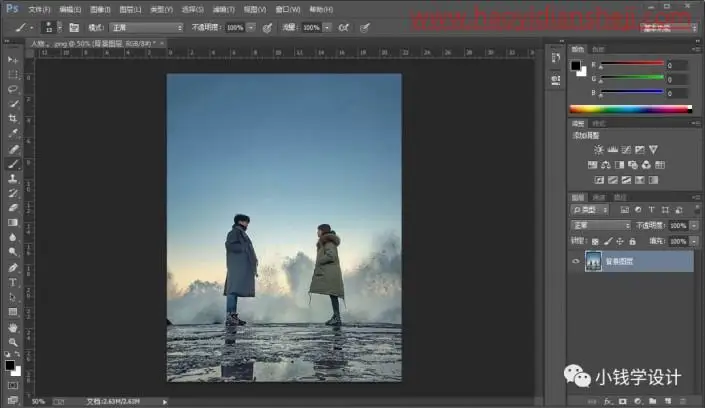Click the foreground color swatch in Color panel
Viewport: 705px width, 408px height.
[576, 66]
